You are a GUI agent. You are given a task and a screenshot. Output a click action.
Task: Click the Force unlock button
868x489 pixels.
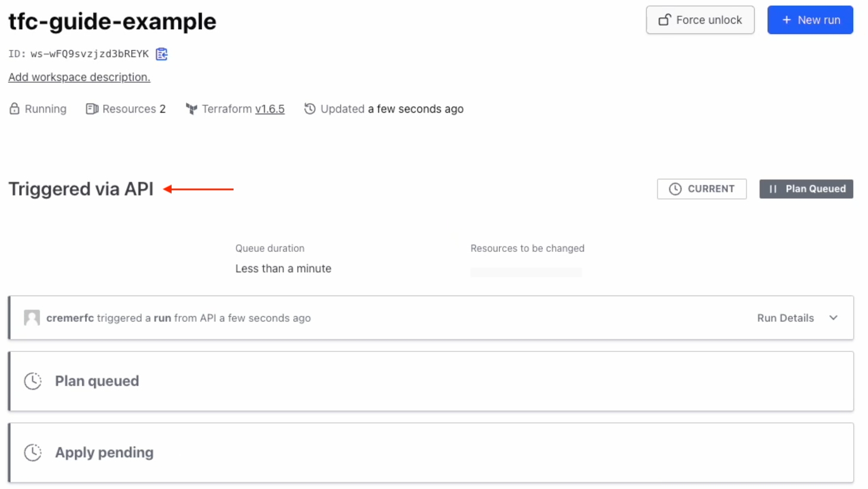[700, 20]
